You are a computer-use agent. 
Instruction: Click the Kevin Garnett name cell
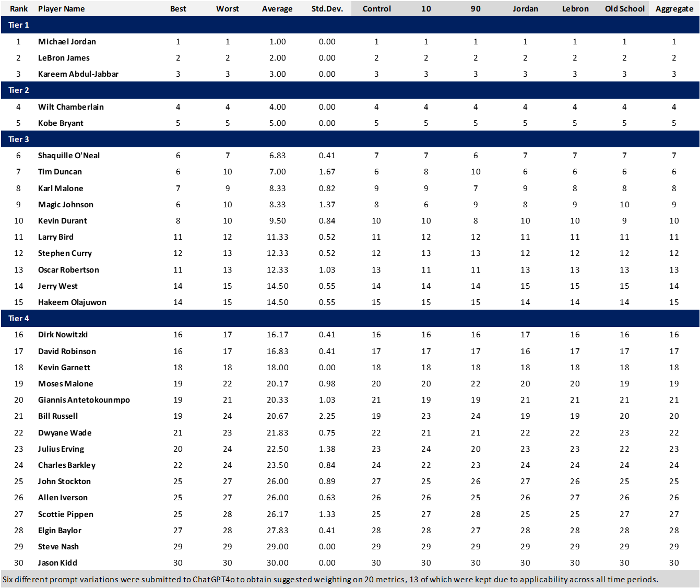click(x=64, y=368)
